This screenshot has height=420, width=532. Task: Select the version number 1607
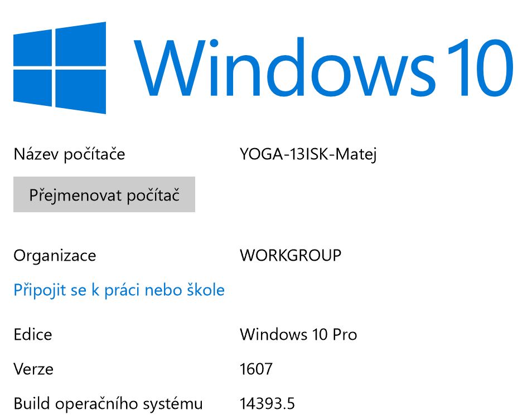coord(256,369)
